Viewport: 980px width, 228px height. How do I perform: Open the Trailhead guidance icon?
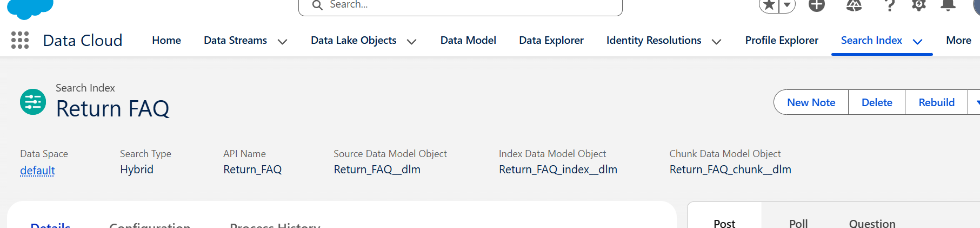point(854,5)
